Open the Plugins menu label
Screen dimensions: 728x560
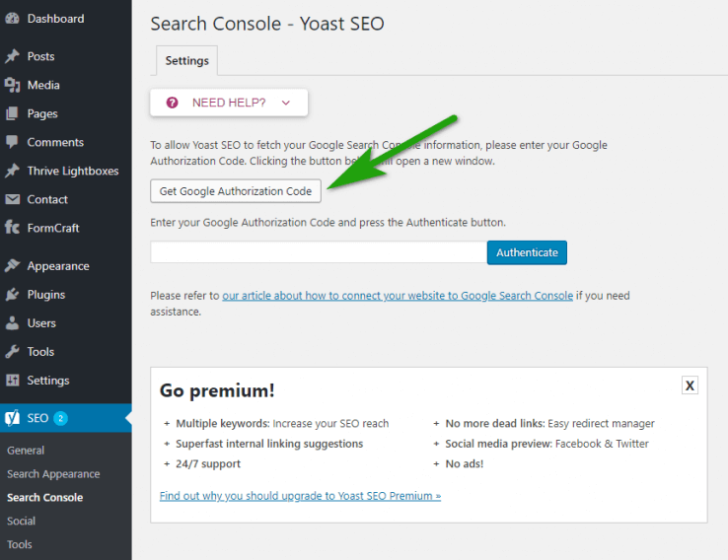pos(46,295)
